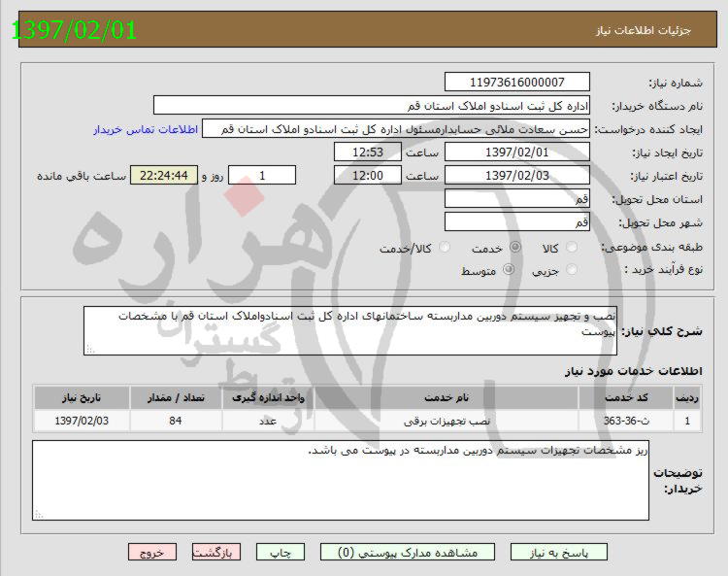The width and height of the screenshot is (728, 576).
Task: Click validity time field 12:00
Action: 368,175
